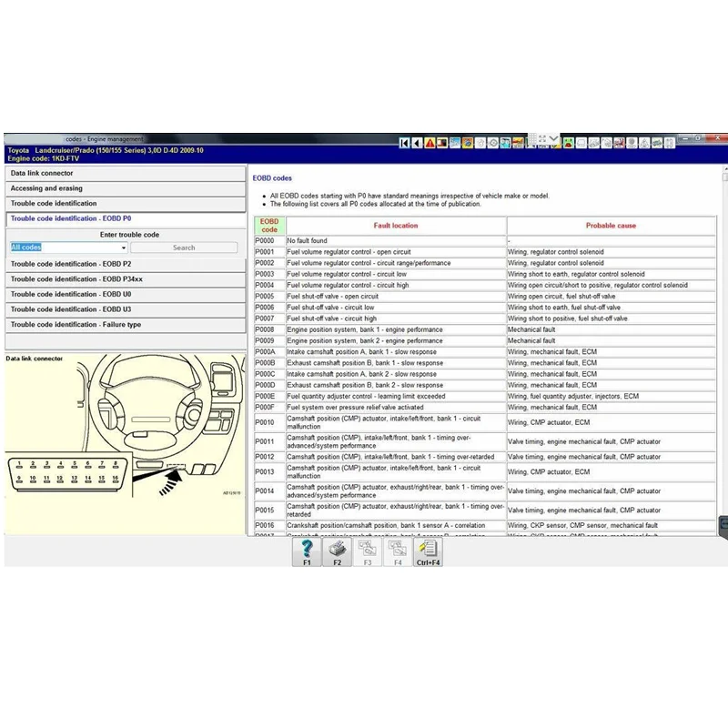Select code P0005 cell
This screenshot has width=728, height=728.
click(x=269, y=297)
